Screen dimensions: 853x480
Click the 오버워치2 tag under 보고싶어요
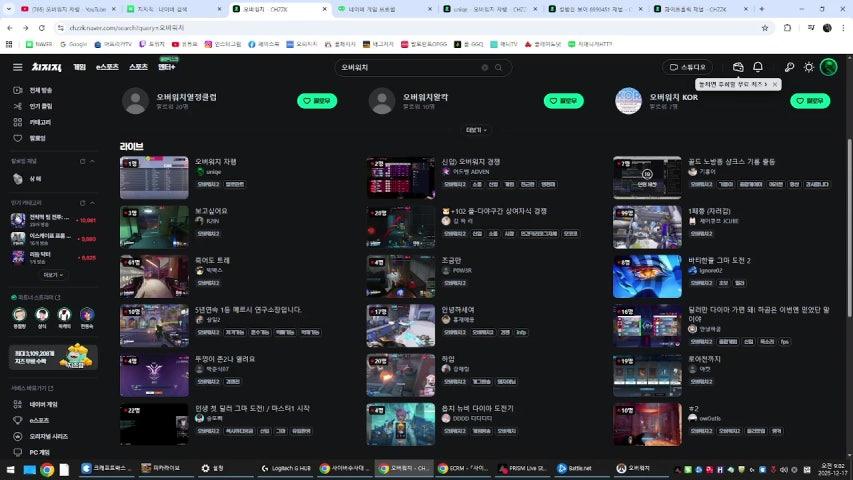coord(208,234)
